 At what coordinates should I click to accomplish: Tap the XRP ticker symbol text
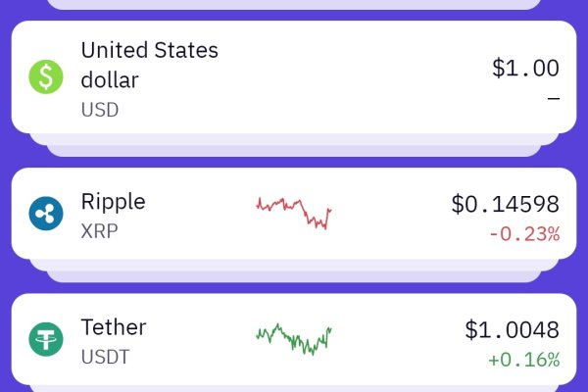pyautogui.click(x=100, y=233)
